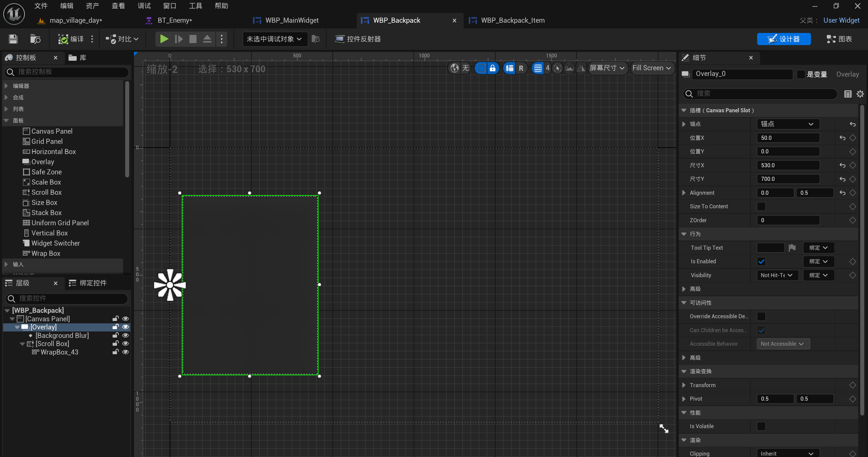868x457 pixels.
Task: Click the User Widget parent class link
Action: (841, 20)
